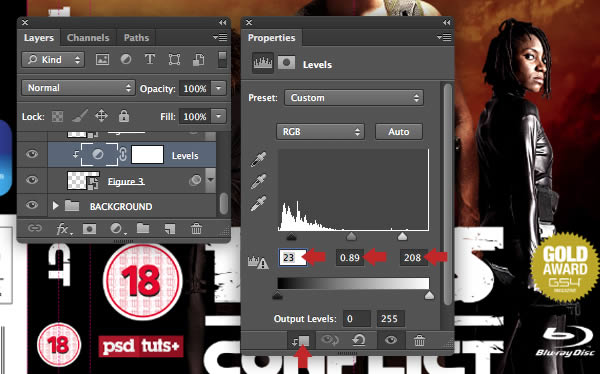Click the Output Levels 255 field
This screenshot has width=600, height=374.
tap(390, 318)
